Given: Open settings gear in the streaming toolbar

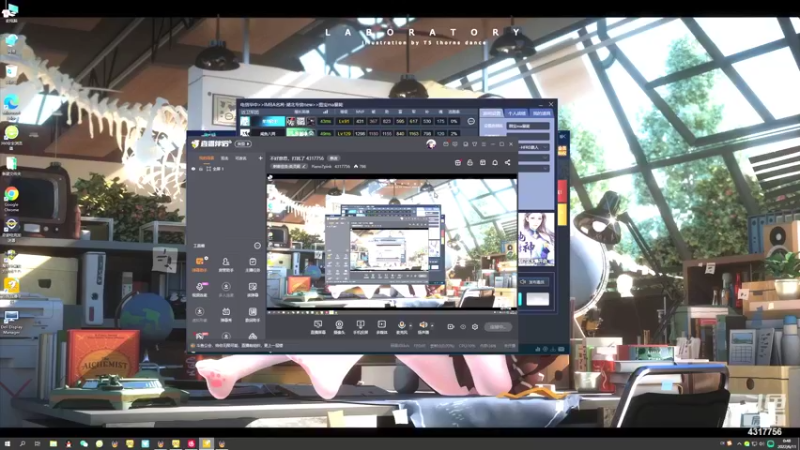Looking at the screenshot, I should pyautogui.click(x=475, y=327).
